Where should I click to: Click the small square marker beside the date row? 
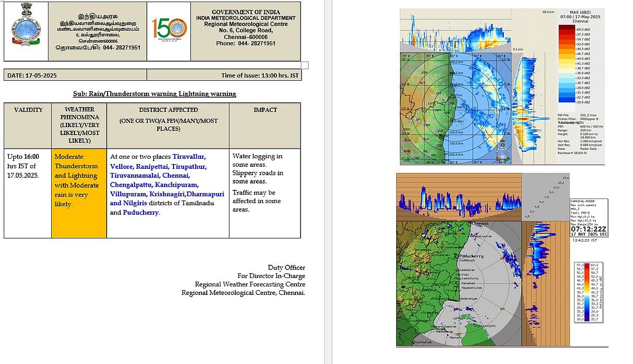pyautogui.click(x=304, y=65)
